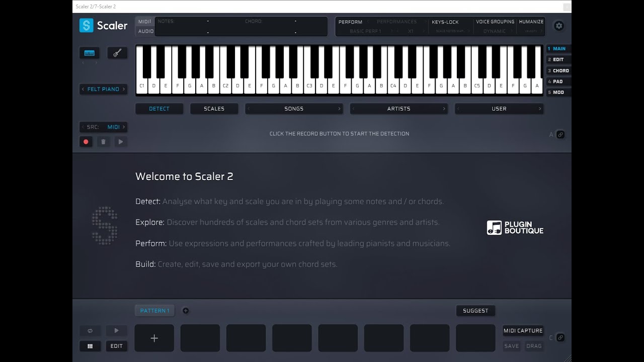Switch to the 5 MOD tab

tap(559, 93)
